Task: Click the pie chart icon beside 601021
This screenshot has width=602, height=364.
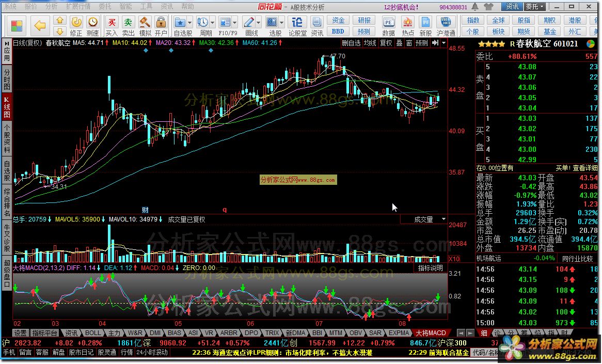Action: pyautogui.click(x=591, y=44)
